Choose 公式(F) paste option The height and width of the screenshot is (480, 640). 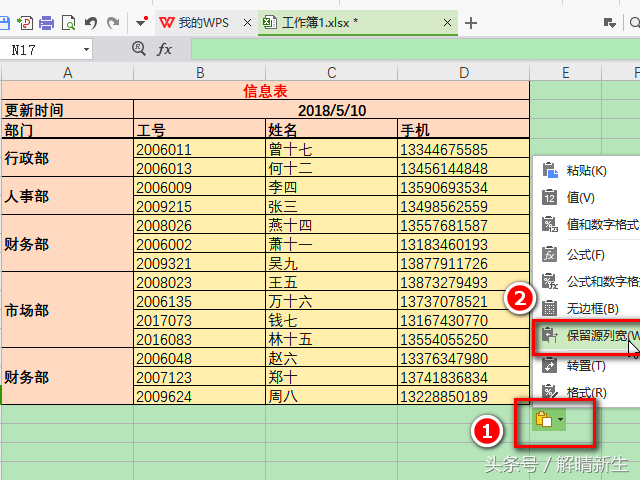point(587,255)
